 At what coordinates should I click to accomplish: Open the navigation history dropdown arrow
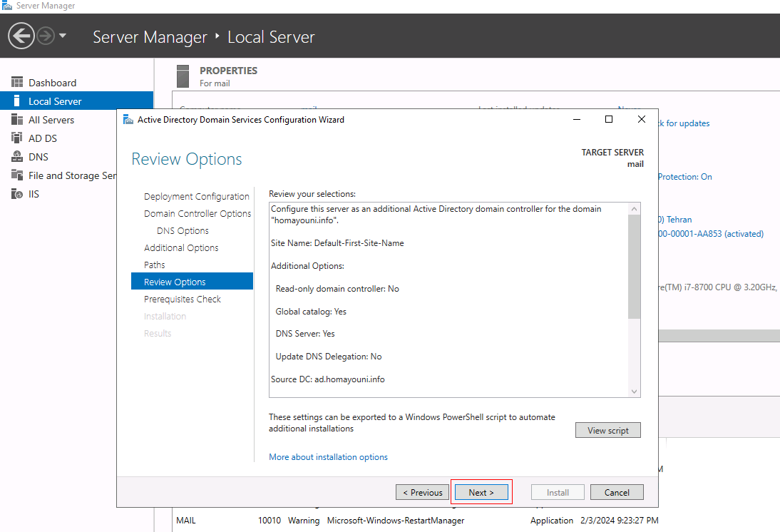(63, 36)
